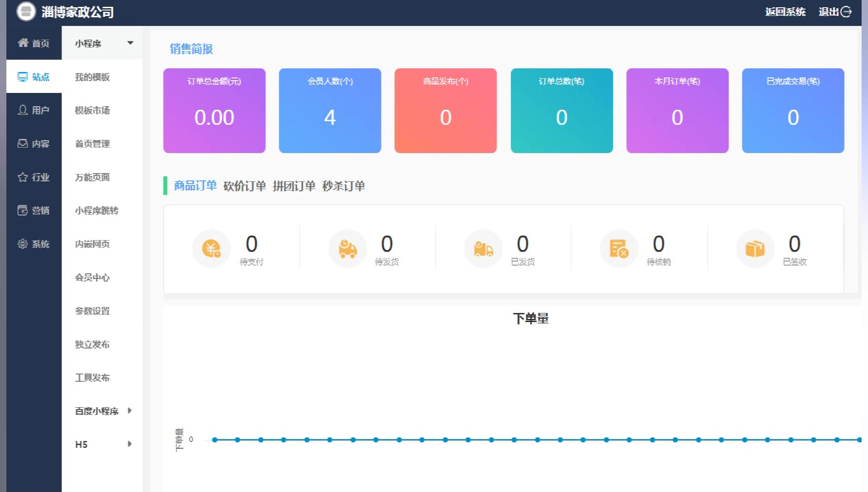Click the first data point on 下单量 chart

pyautogui.click(x=214, y=440)
